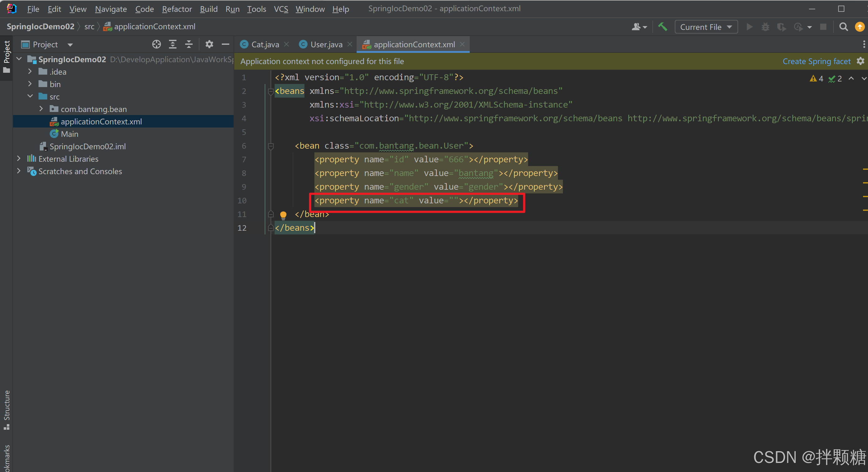This screenshot has width=868, height=472.
Task: Select Main class in project tree
Action: (69, 134)
